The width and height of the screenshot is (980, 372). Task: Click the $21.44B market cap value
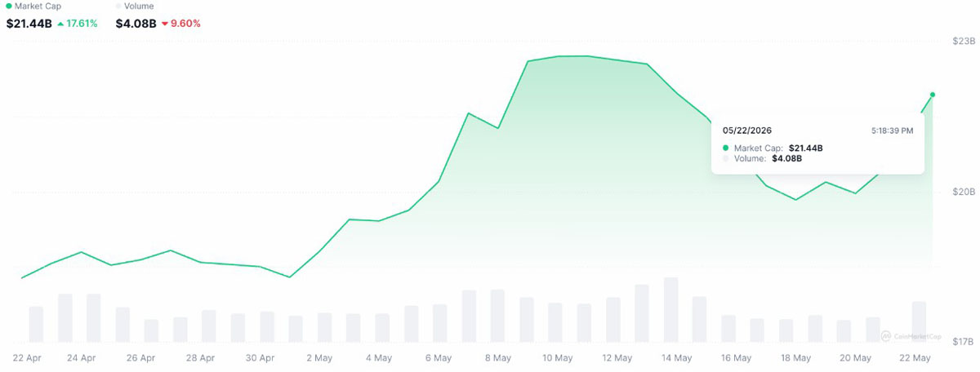29,24
